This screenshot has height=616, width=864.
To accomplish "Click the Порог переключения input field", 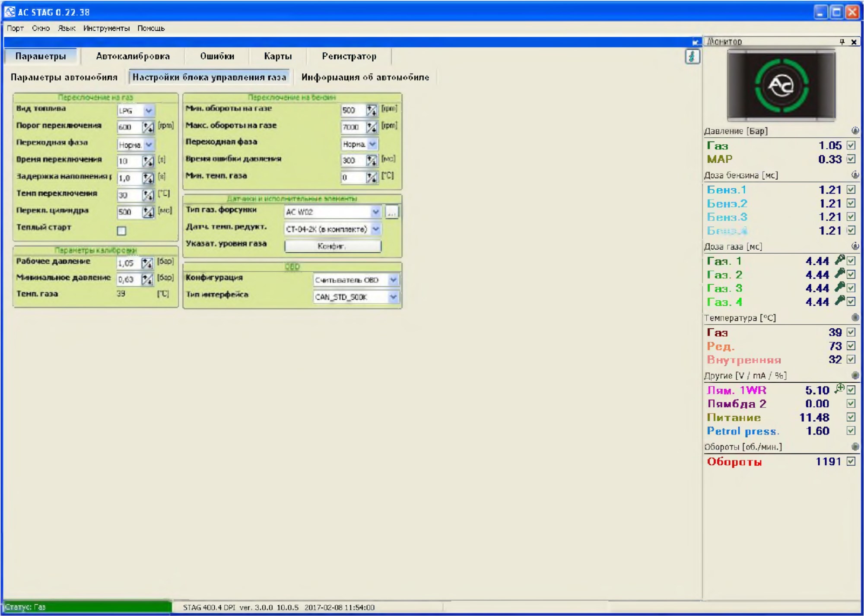I will 129,127.
